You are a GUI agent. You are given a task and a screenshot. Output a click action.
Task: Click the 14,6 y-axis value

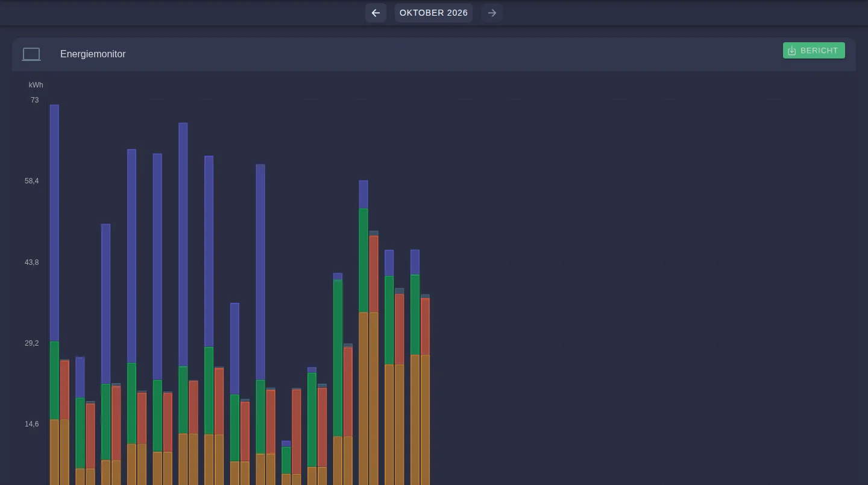(x=32, y=424)
